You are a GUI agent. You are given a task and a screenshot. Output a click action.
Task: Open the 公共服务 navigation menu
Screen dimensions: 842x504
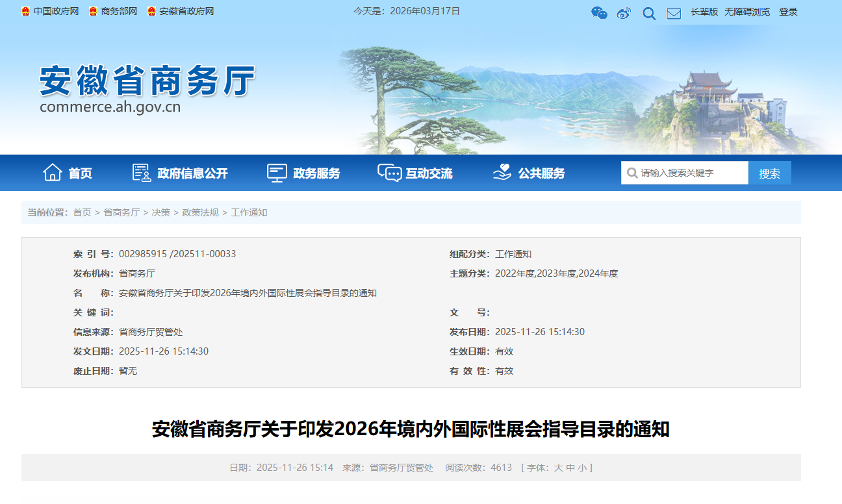click(x=541, y=173)
